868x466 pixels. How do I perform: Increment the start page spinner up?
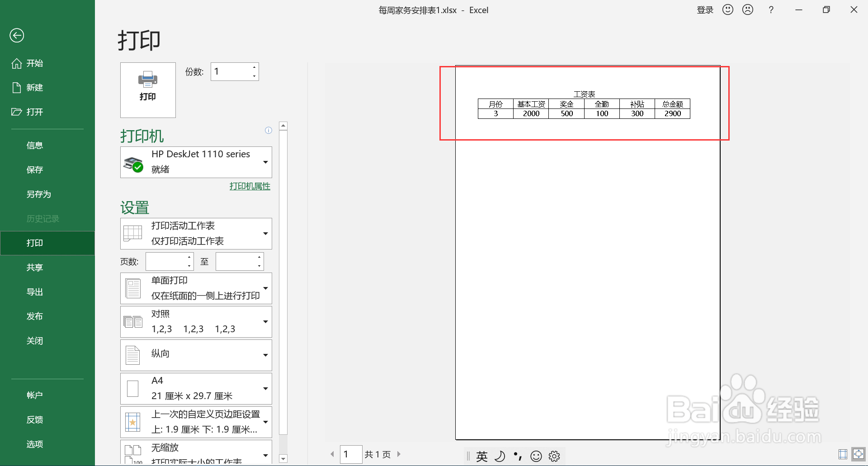coord(189,257)
